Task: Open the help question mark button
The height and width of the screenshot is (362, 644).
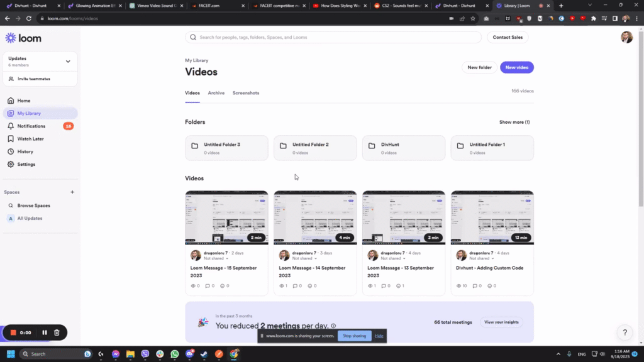Action: click(625, 332)
